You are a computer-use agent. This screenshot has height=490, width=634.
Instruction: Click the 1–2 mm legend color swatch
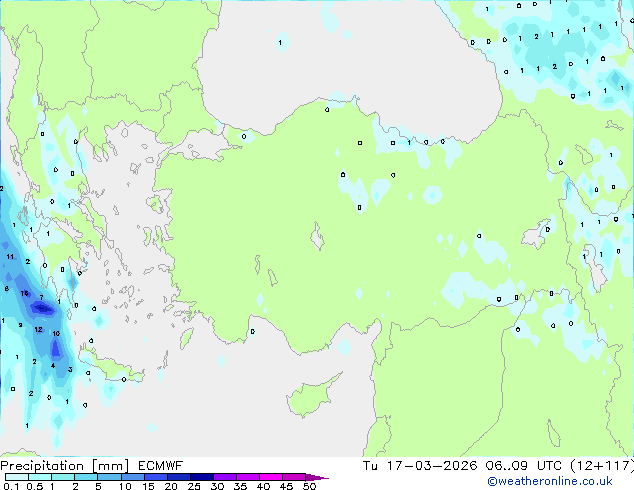(63, 477)
